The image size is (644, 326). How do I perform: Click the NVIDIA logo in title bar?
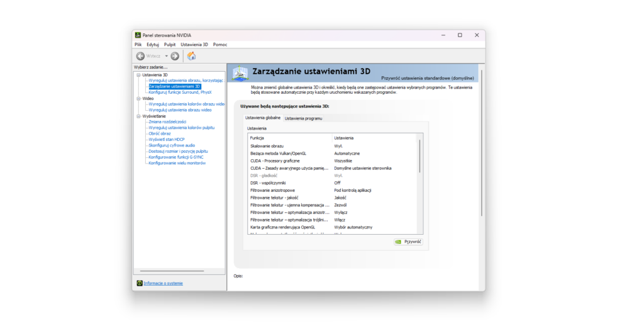click(138, 35)
